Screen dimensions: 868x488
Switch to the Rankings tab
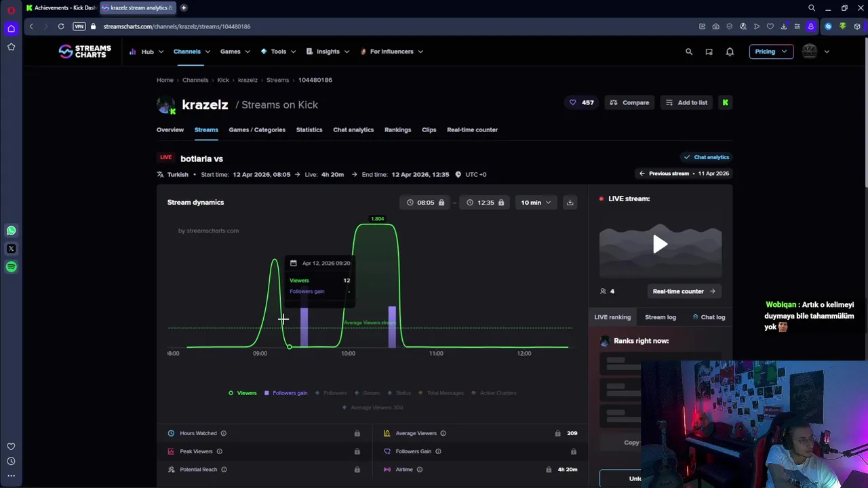397,129
